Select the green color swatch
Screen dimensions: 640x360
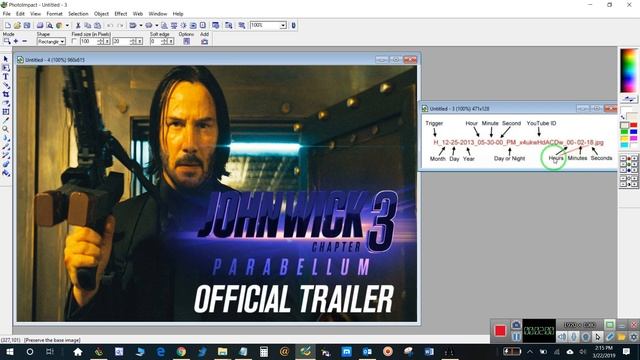click(x=624, y=132)
